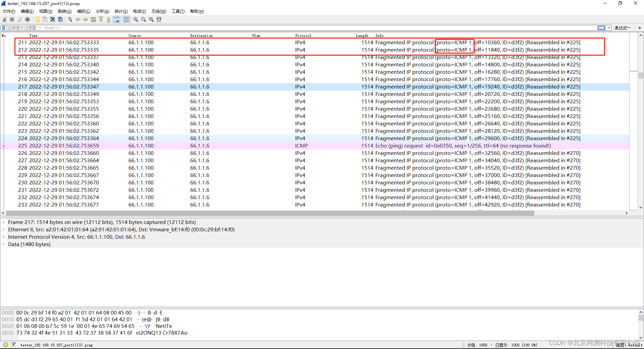Select packet 225 ICMP Echo request row
644x349 pixels.
(315, 146)
